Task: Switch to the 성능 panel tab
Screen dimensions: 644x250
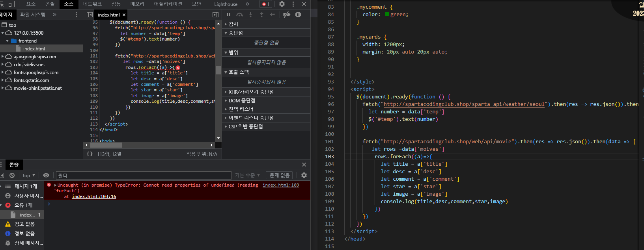Action: 116,4
